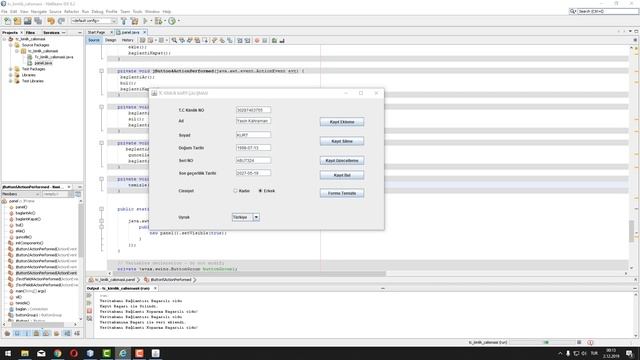Click the microphone icon in system tray
Viewport: 640px width, 360px height.
coord(568,353)
